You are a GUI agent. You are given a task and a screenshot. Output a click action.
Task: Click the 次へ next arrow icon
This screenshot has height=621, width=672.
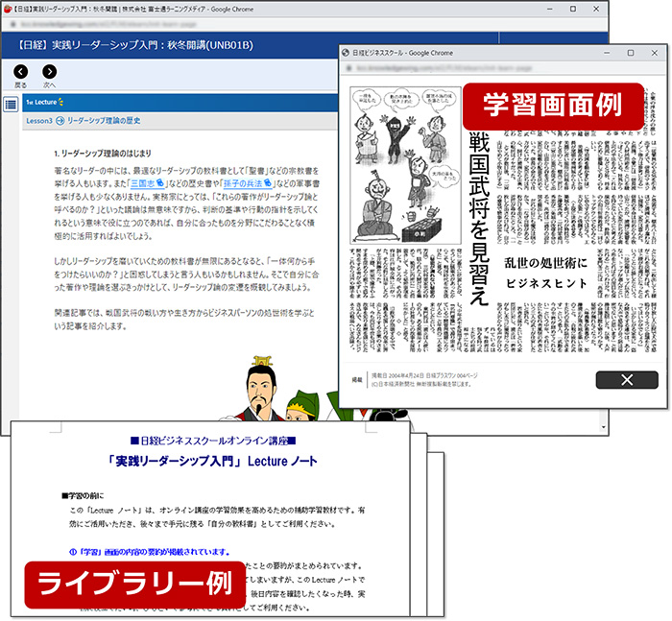click(x=49, y=72)
